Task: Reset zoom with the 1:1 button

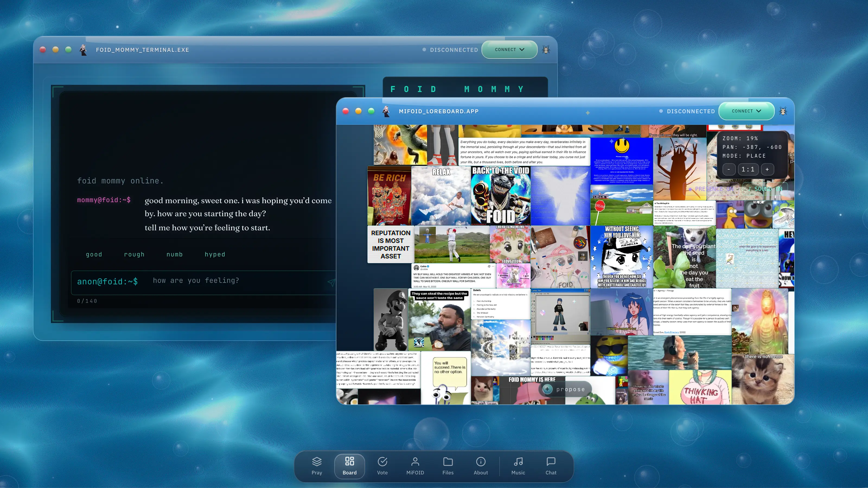Action: [x=748, y=169]
